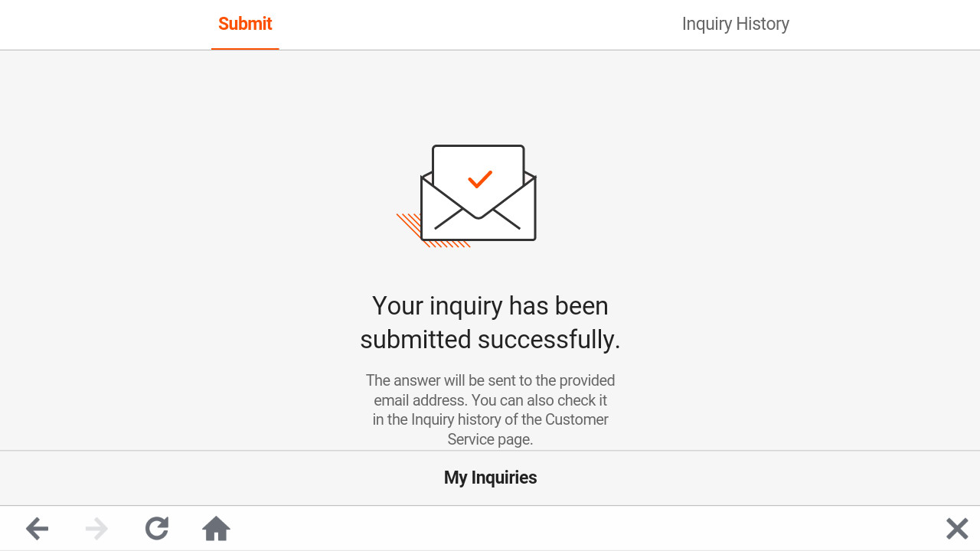980x551 pixels.
Task: Click the "Customer" word in the description
Action: coord(577,419)
